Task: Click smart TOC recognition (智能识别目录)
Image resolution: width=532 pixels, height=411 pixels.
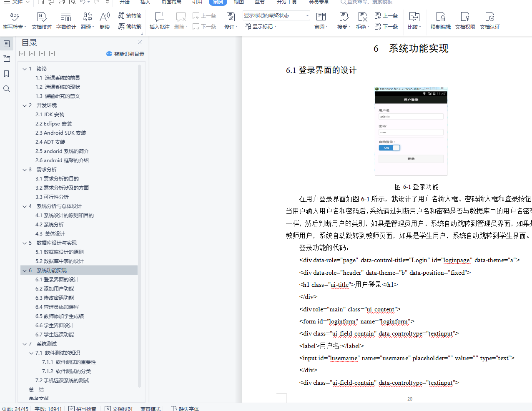Action: (x=125, y=54)
